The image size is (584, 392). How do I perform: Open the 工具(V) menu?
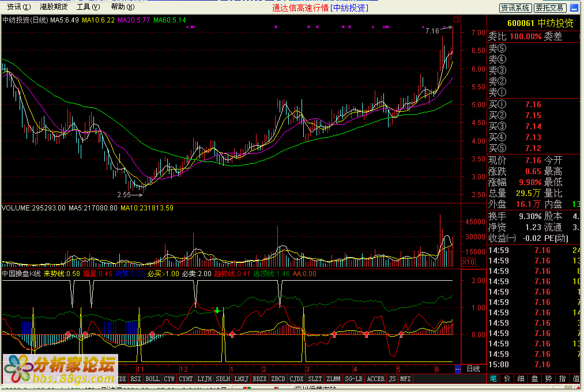[88, 7]
